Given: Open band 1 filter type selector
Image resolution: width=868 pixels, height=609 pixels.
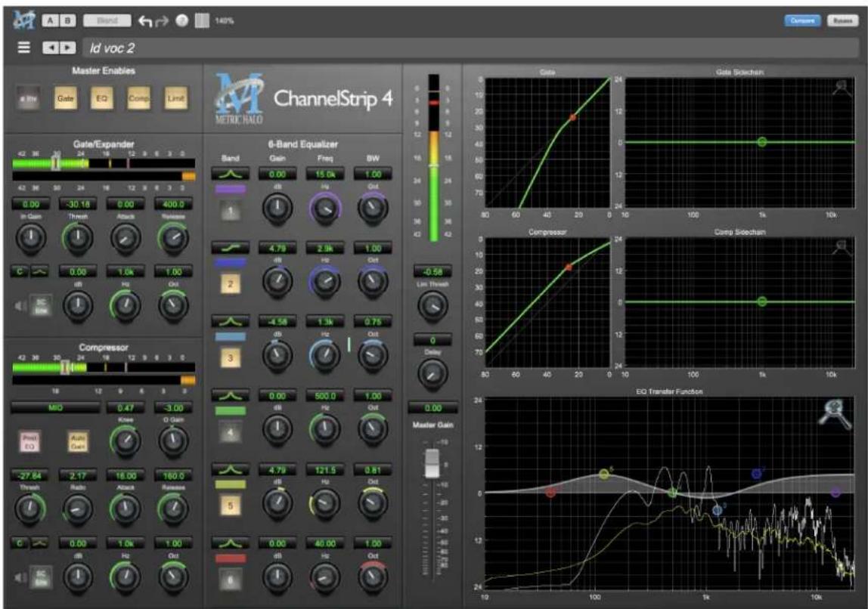Looking at the screenshot, I should click(231, 175).
